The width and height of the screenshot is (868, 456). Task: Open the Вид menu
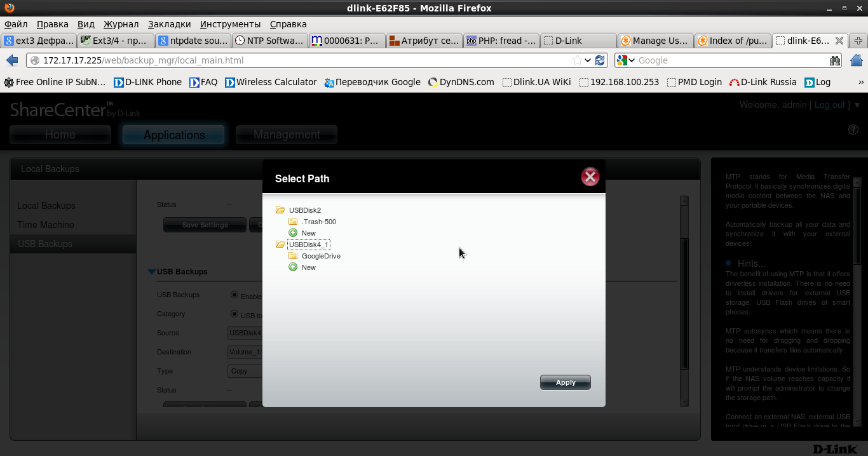[x=86, y=24]
